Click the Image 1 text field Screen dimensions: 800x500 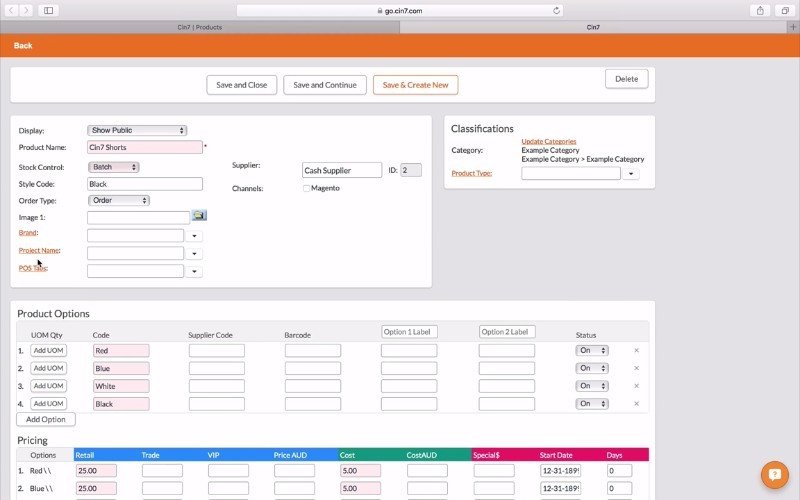(x=139, y=218)
